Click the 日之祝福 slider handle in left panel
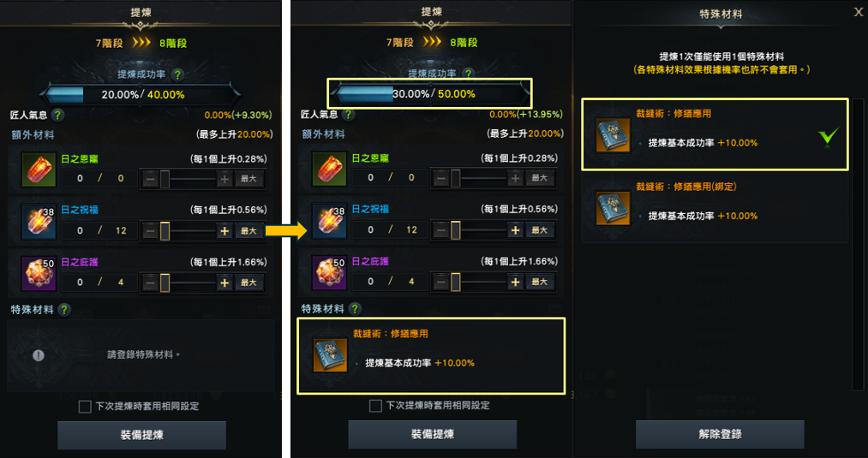 pyautogui.click(x=165, y=230)
